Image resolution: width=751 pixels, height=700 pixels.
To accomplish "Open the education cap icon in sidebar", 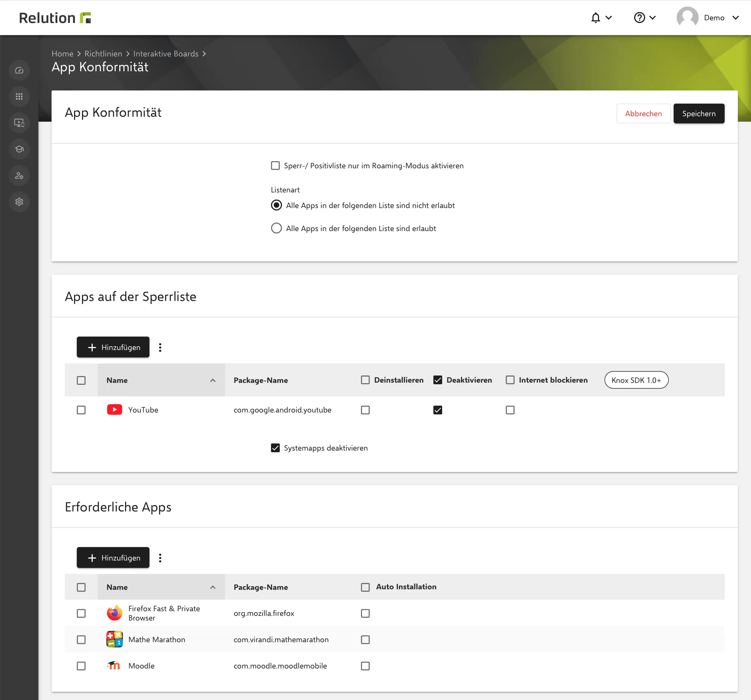I will pos(19,149).
